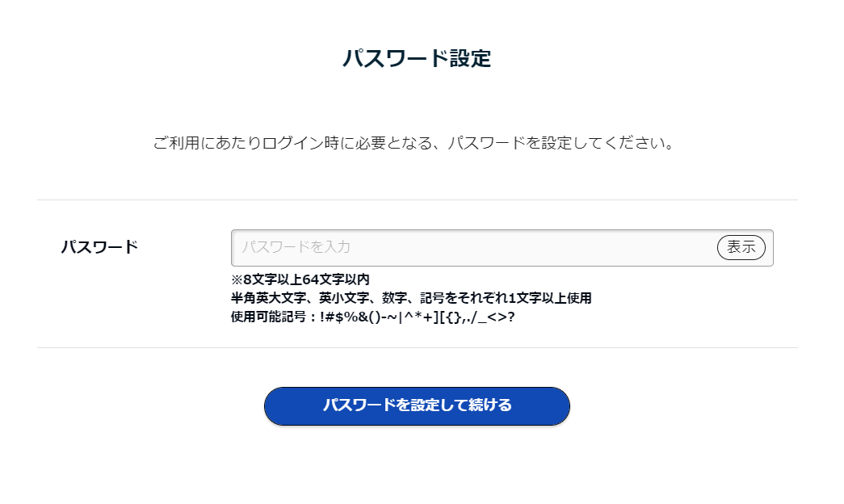Click the bold パスワード field label
844x504 pixels.
99,247
